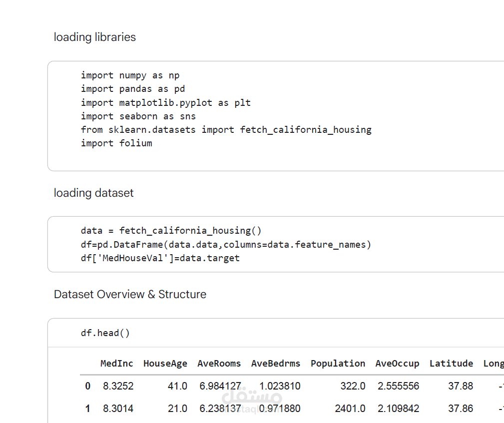
Task: Click the "Dataset Overview & Structure" heading
Action: 130,294
